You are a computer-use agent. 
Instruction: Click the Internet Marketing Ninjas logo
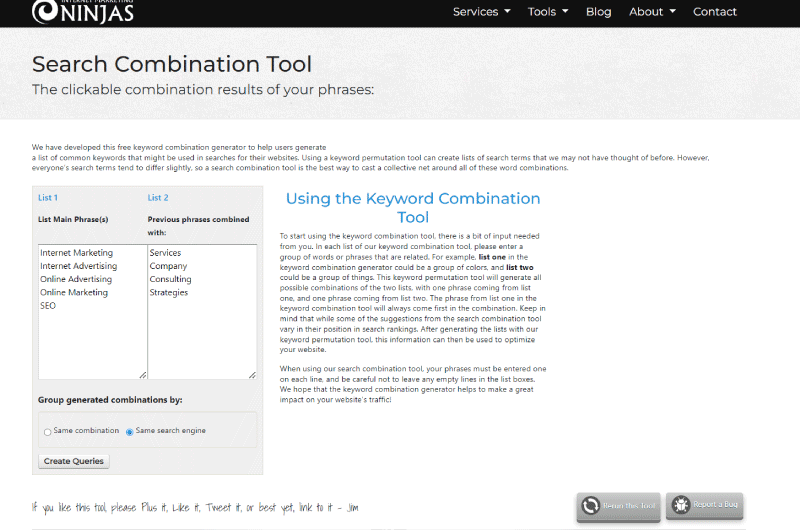pyautogui.click(x=83, y=11)
